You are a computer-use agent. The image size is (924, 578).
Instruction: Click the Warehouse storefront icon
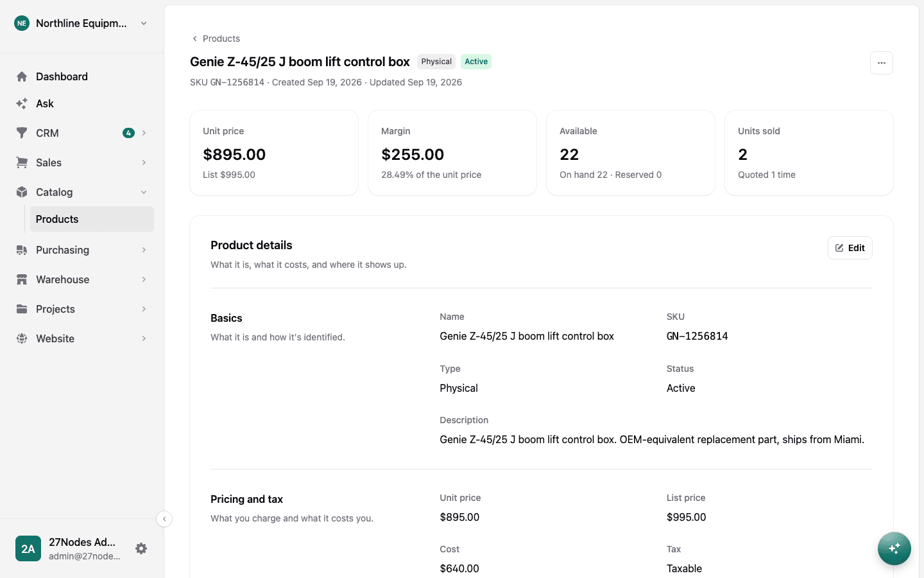(x=22, y=279)
